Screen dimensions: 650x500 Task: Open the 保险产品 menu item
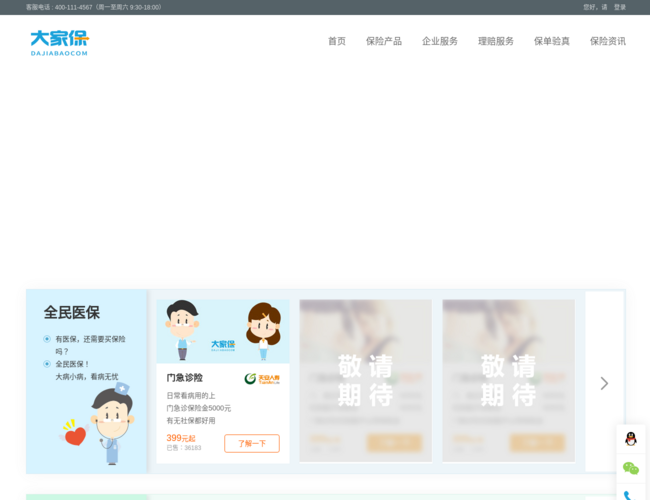(x=383, y=41)
